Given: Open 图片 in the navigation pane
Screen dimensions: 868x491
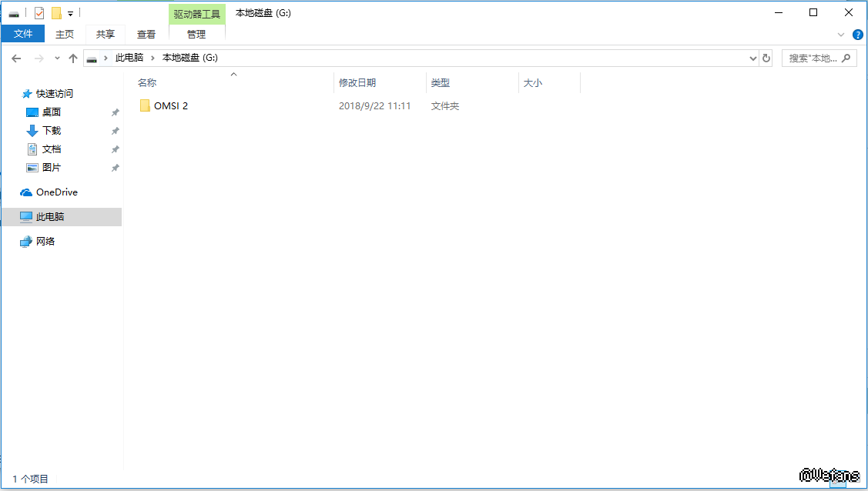Looking at the screenshot, I should tap(52, 168).
